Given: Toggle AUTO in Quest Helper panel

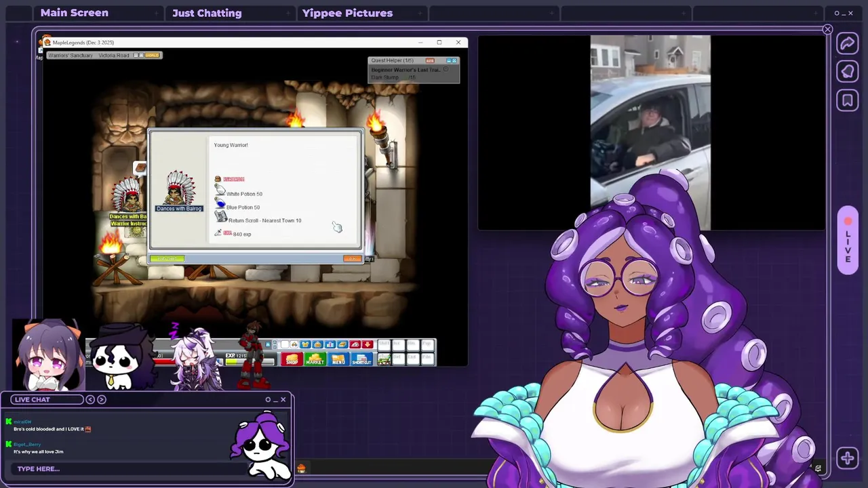Looking at the screenshot, I should [x=430, y=60].
